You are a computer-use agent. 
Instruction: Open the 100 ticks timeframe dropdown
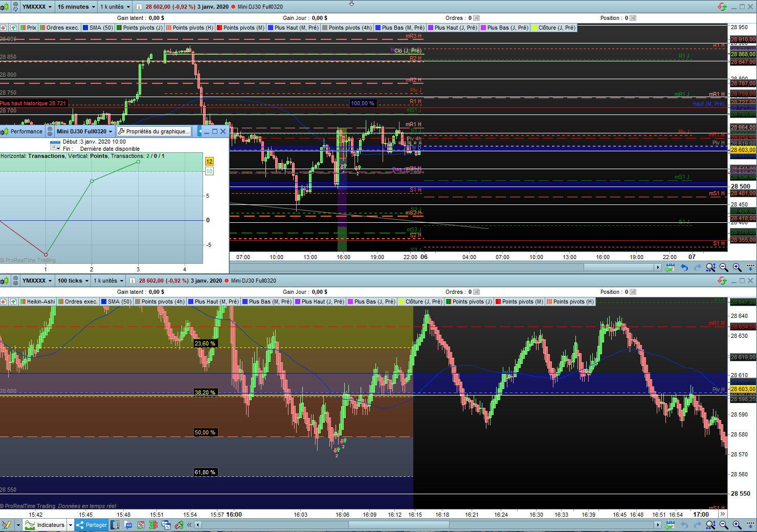click(73, 281)
